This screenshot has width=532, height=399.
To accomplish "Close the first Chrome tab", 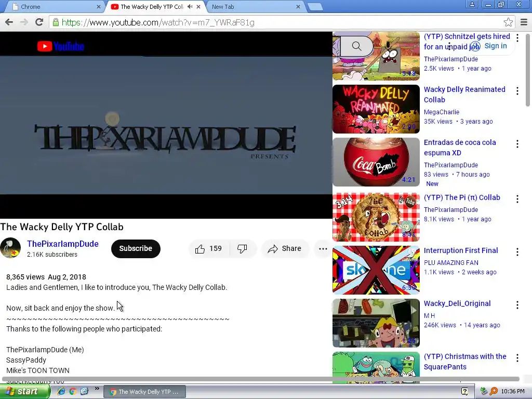I will click(98, 7).
